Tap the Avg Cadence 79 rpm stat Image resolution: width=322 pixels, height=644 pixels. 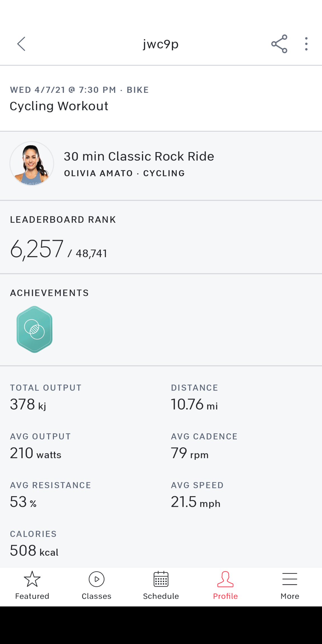tap(190, 453)
